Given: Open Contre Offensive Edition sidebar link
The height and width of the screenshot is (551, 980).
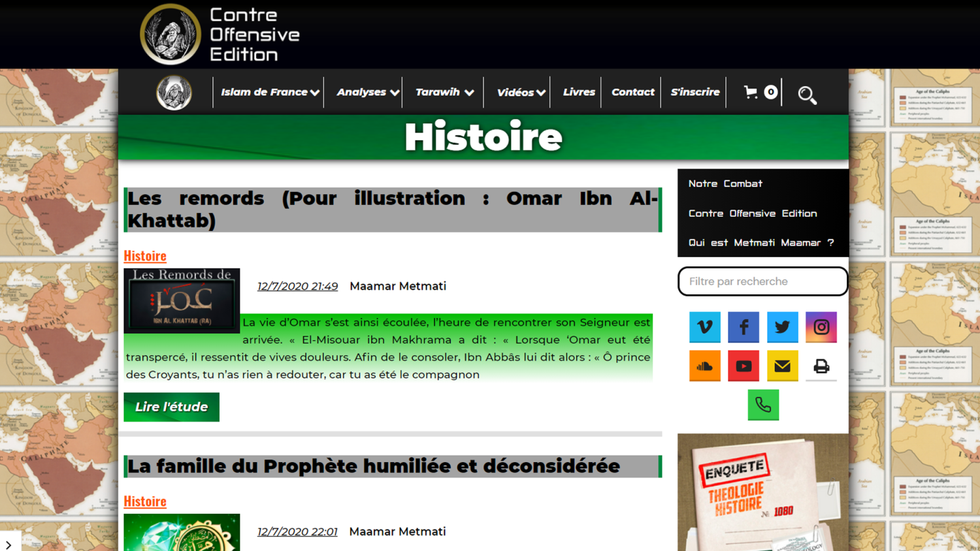Looking at the screenshot, I should [x=753, y=213].
